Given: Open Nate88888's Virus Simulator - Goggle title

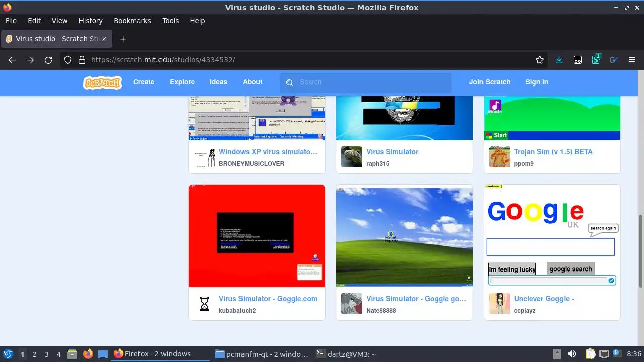Looking at the screenshot, I should tap(416, 299).
